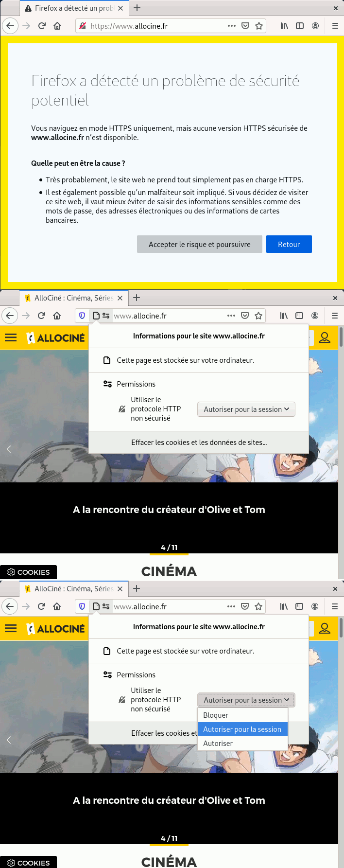Open Firefox hamburger menu in bottom window
Image resolution: width=344 pixels, height=868 pixels.
pyautogui.click(x=335, y=606)
